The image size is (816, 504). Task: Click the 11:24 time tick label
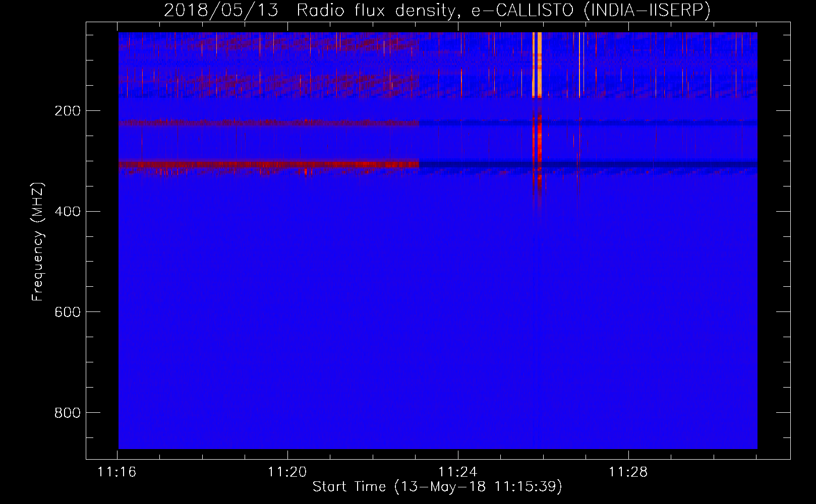pos(458,472)
